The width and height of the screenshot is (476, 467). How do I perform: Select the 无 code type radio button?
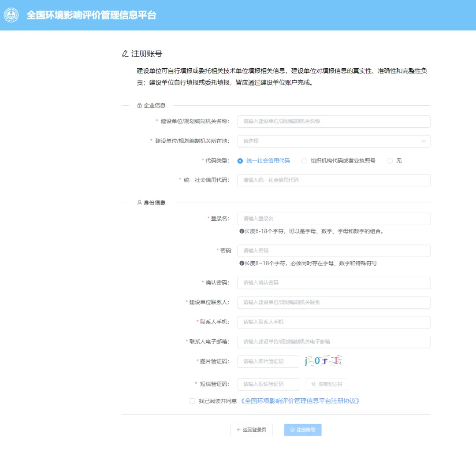390,161
